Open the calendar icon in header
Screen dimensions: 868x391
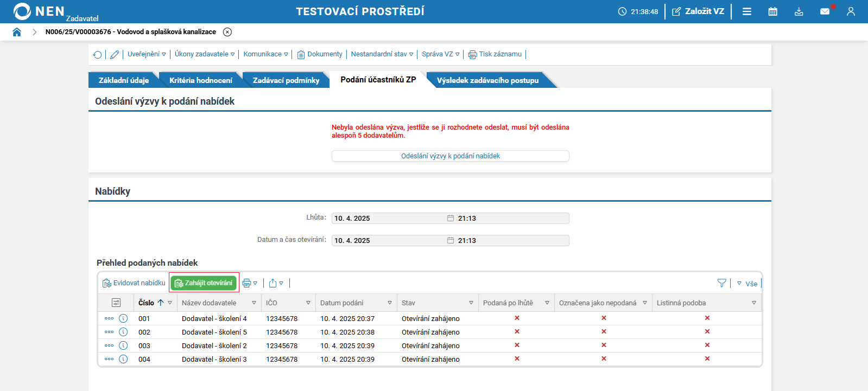click(x=773, y=11)
